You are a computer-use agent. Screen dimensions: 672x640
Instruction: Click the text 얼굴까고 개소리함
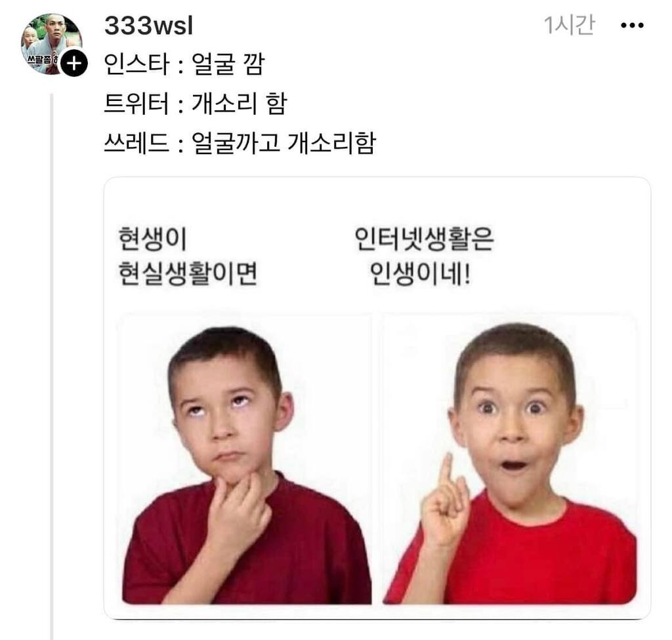coord(283,143)
